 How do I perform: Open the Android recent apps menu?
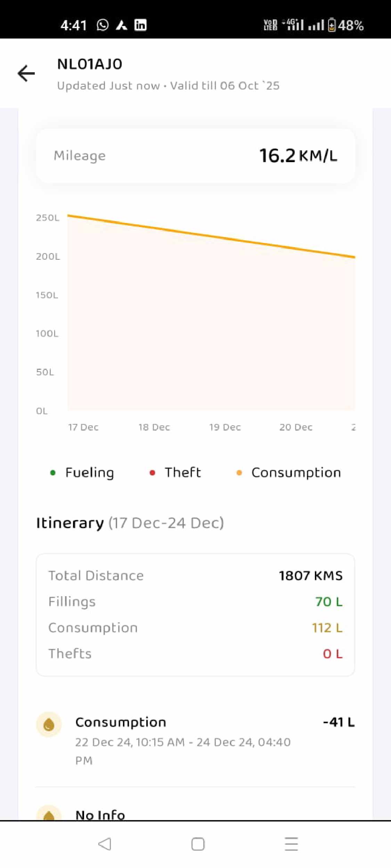pos(291,844)
